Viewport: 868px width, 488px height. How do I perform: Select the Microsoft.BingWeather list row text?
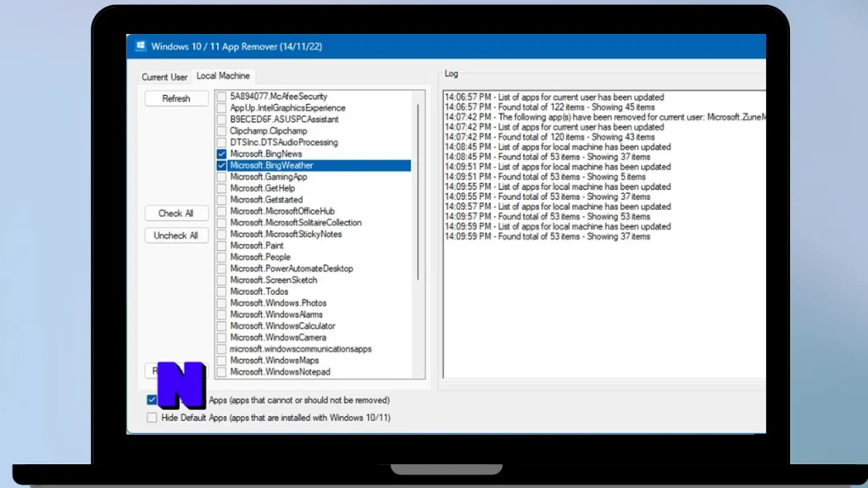[271, 165]
